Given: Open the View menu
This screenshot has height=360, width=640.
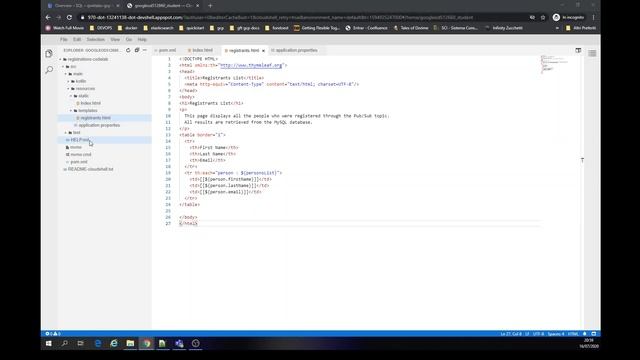Looking at the screenshot, I should (115, 40).
